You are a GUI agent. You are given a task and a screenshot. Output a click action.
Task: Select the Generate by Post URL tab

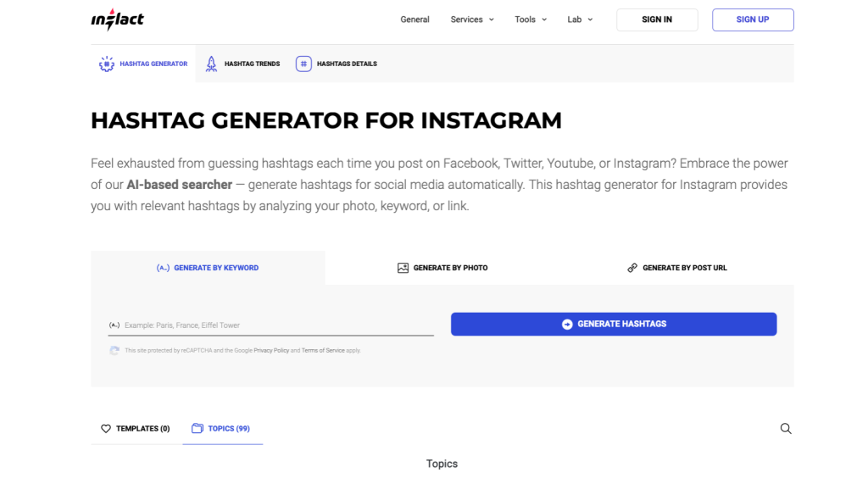click(676, 268)
